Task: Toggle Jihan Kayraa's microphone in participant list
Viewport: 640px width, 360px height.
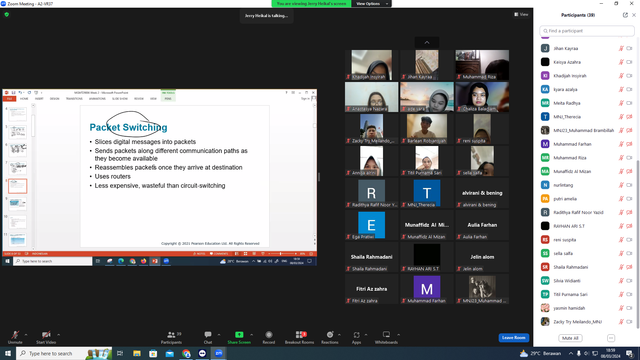Action: (621, 49)
